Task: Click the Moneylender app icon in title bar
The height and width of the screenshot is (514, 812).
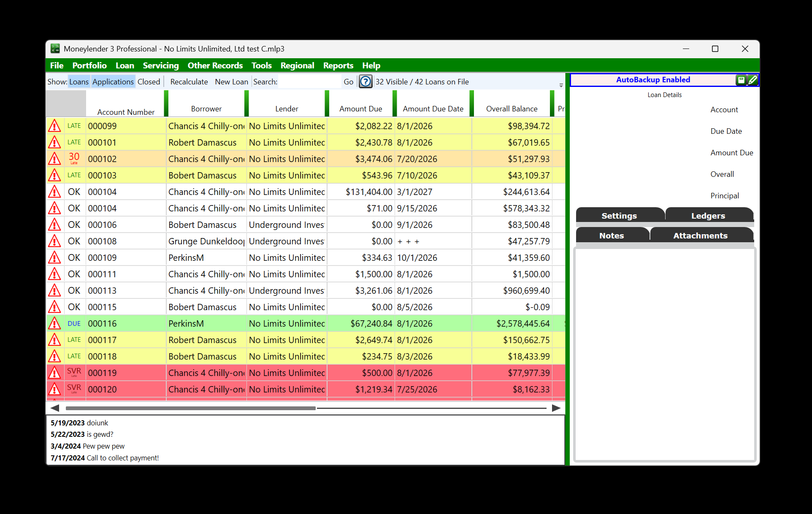Action: 55,49
